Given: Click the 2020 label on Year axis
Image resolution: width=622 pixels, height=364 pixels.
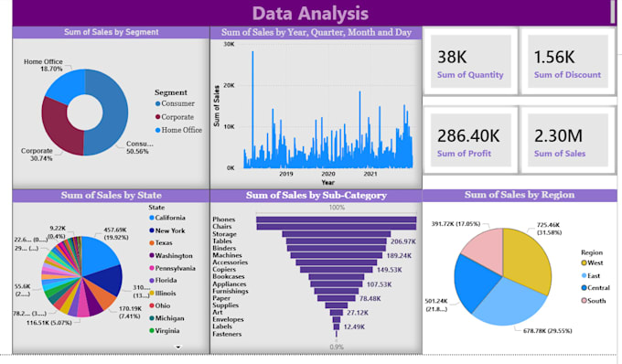Looking at the screenshot, I should click(328, 174).
